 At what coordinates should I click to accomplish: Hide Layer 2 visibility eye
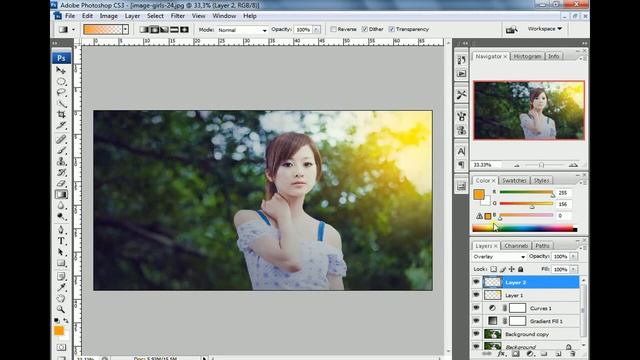click(x=476, y=282)
